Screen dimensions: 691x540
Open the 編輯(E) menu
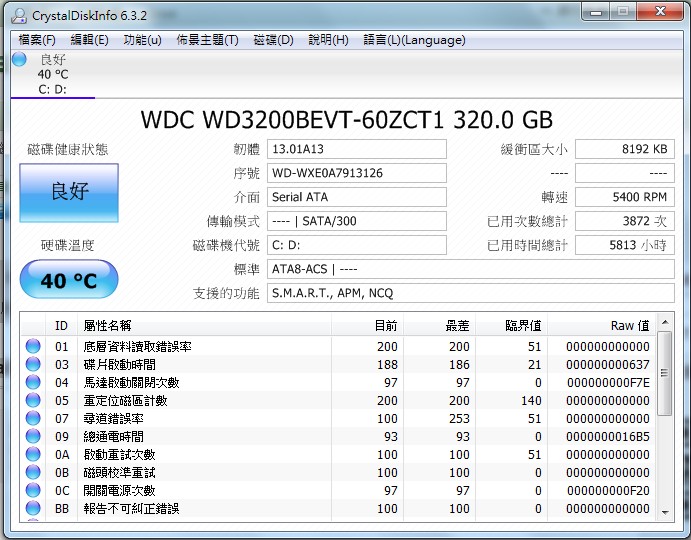(89, 40)
